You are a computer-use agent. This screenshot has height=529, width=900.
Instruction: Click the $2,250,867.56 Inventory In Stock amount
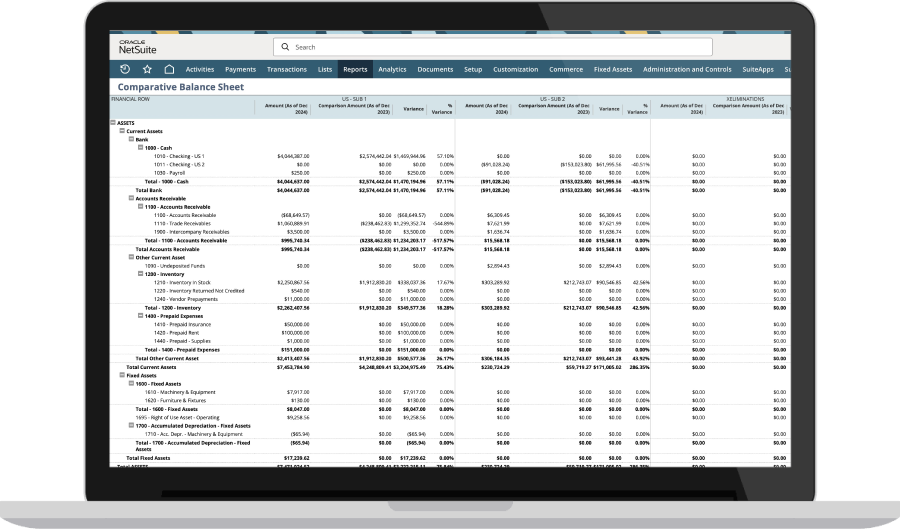(293, 282)
